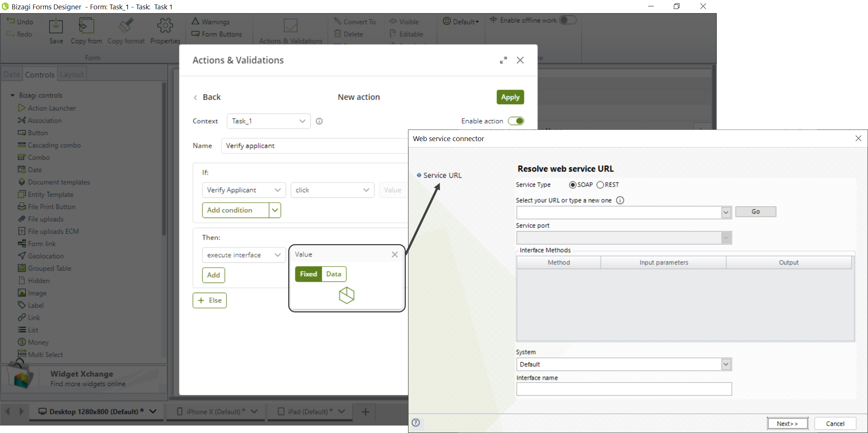Viewport: 868px width, 433px height.
Task: Click the Add condition button
Action: click(x=236, y=210)
